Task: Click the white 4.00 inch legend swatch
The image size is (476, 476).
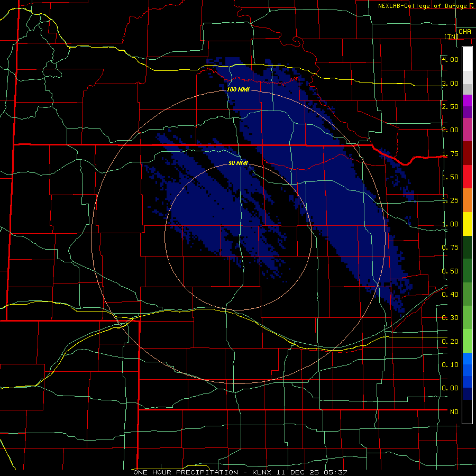Action: tap(467, 59)
